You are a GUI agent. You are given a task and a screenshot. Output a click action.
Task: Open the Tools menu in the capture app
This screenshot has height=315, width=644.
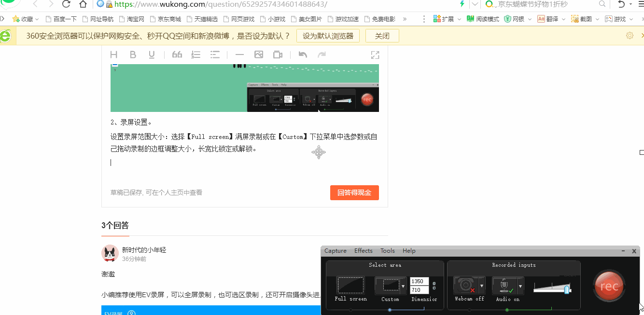387,250
